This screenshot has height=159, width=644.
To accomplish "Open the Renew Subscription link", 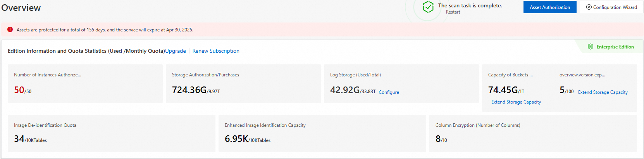I will click(216, 51).
